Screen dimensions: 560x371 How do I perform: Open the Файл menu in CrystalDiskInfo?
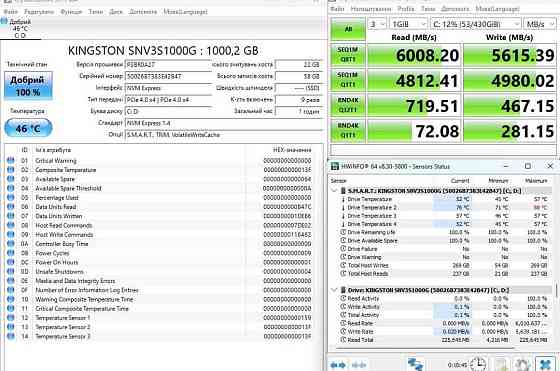point(10,12)
